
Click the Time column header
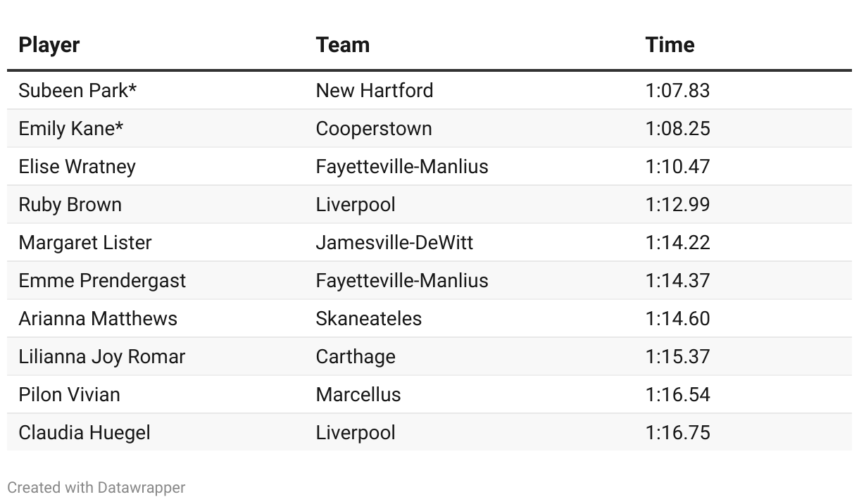click(x=670, y=45)
